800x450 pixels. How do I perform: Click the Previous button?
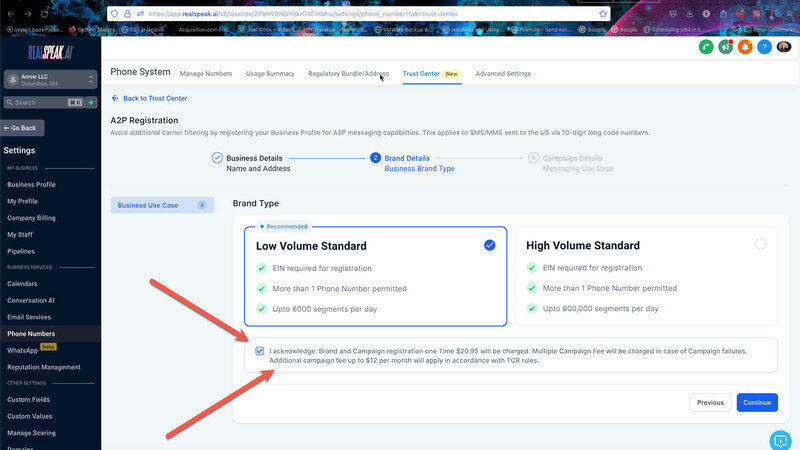710,402
